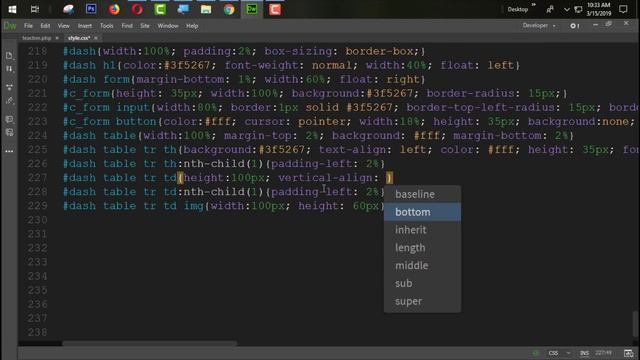Open the Windows Start menu
The width and height of the screenshot is (640, 360).
12,9
